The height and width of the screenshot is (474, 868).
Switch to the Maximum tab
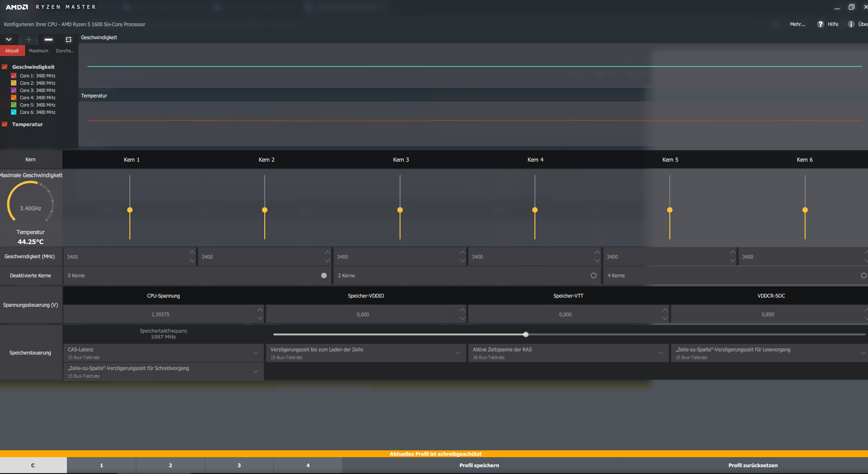point(39,51)
